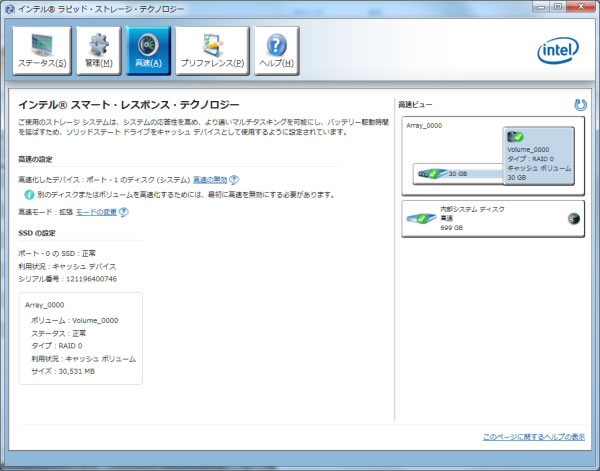Viewport: 600px width, 471px height.
Task: Click ステータス : 正常 in Array box
Action: click(59, 333)
